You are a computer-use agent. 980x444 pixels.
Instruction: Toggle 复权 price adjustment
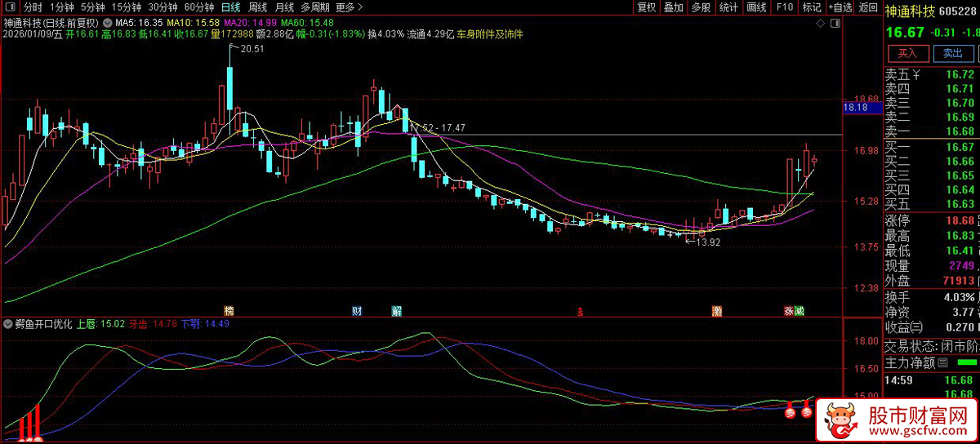[x=646, y=7]
